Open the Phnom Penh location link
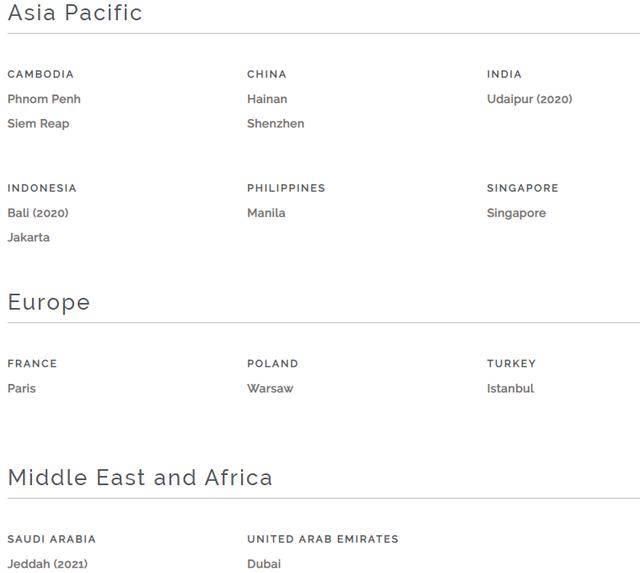Image resolution: width=640 pixels, height=573 pixels. pos(44,99)
